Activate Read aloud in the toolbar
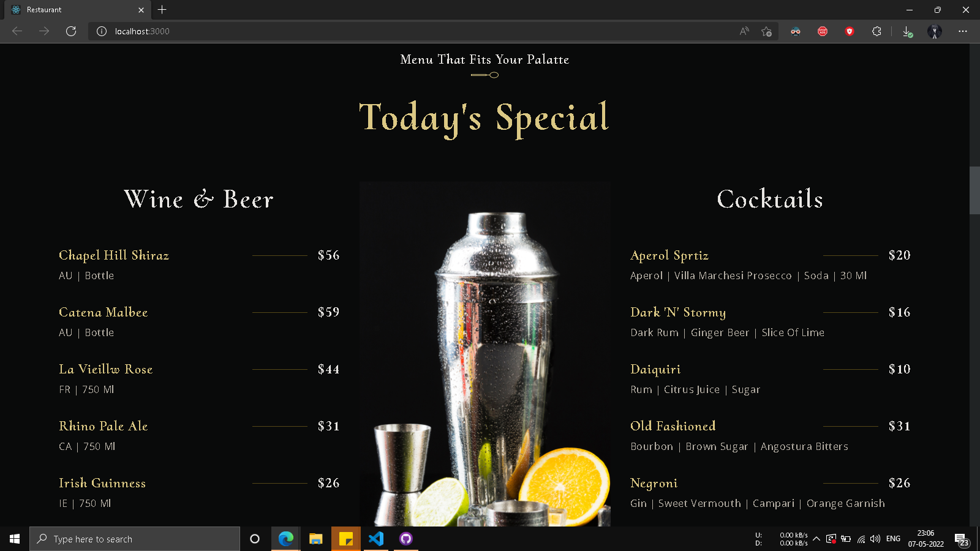980x551 pixels. (x=743, y=31)
